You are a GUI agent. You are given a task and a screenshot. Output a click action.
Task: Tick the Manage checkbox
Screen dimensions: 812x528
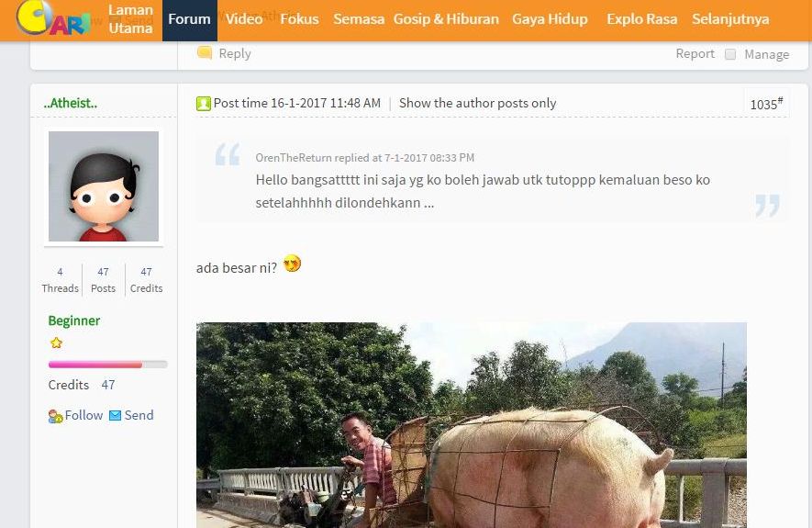pos(730,54)
